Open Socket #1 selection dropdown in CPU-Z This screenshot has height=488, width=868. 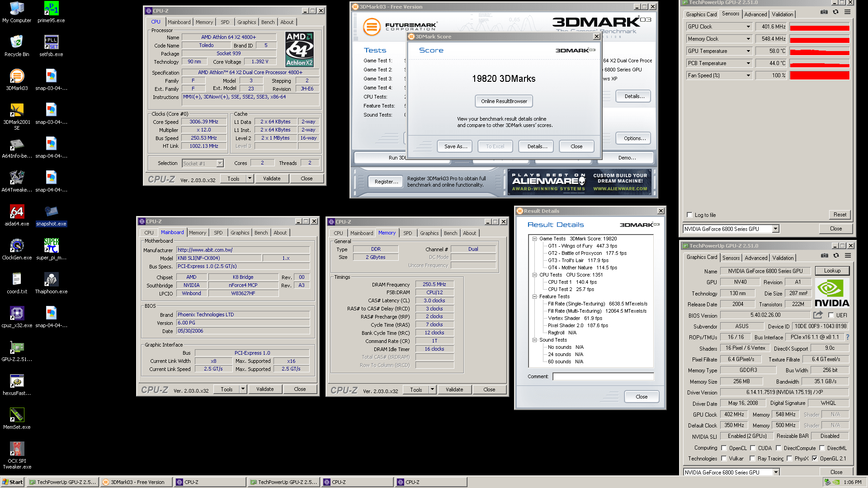coord(220,164)
